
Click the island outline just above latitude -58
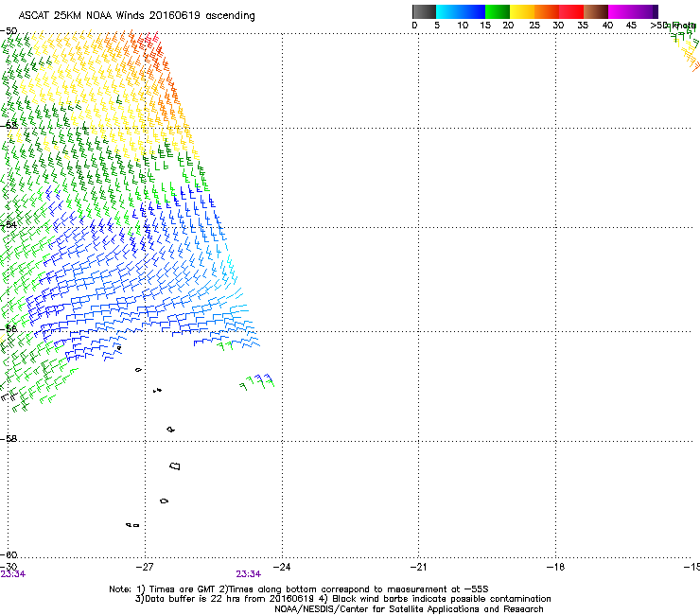coord(170,430)
